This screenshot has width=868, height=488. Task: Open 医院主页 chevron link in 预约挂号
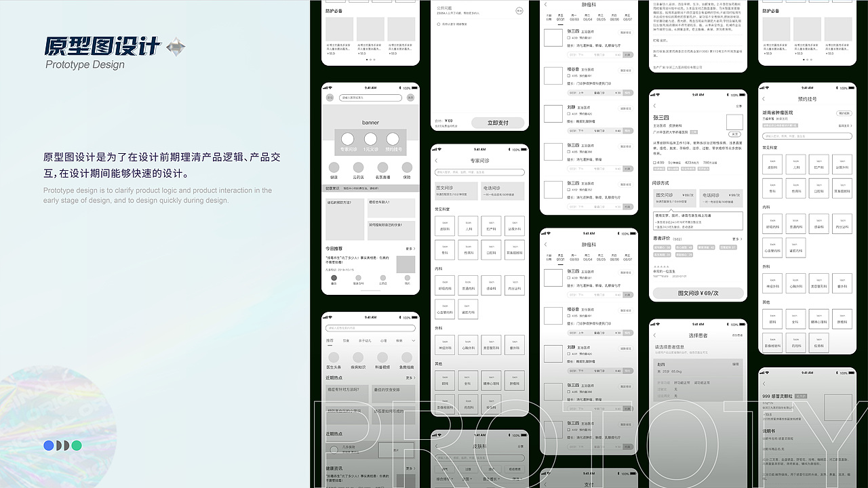coord(845,125)
